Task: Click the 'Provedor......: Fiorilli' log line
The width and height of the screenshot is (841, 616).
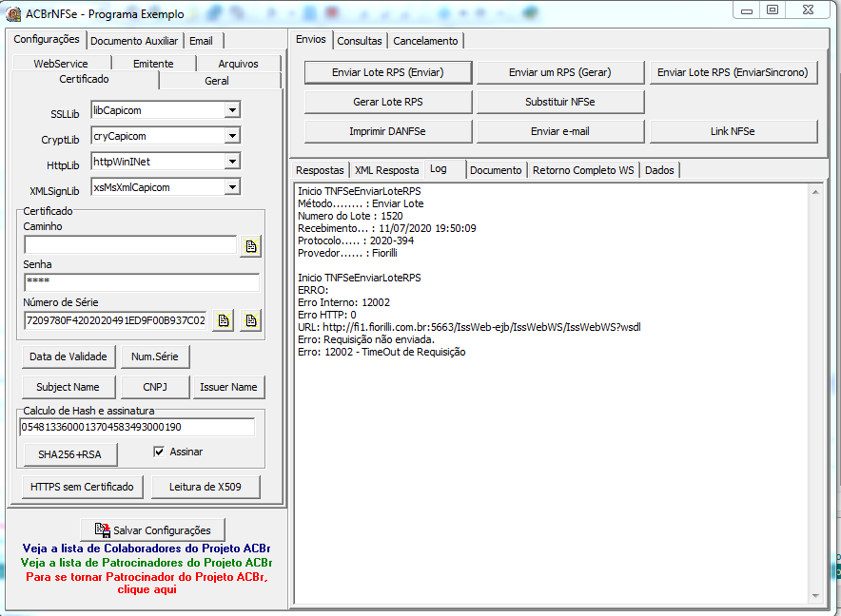Action: [347, 253]
